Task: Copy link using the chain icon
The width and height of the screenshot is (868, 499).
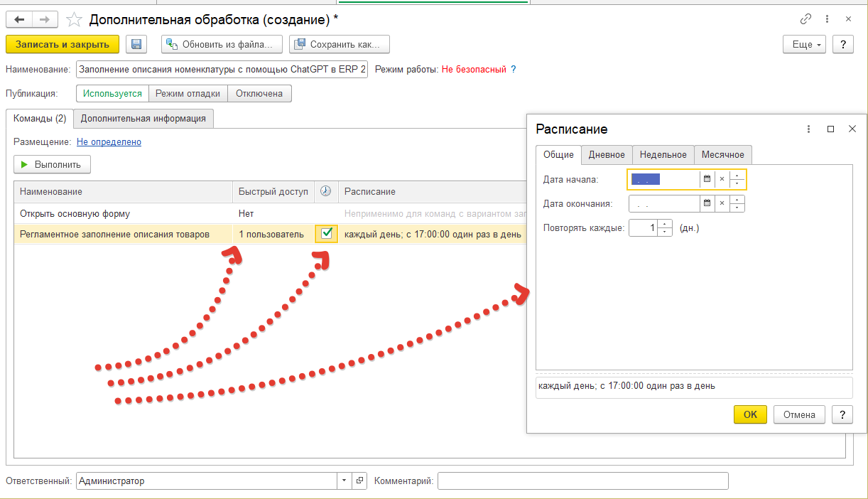Action: coord(805,19)
